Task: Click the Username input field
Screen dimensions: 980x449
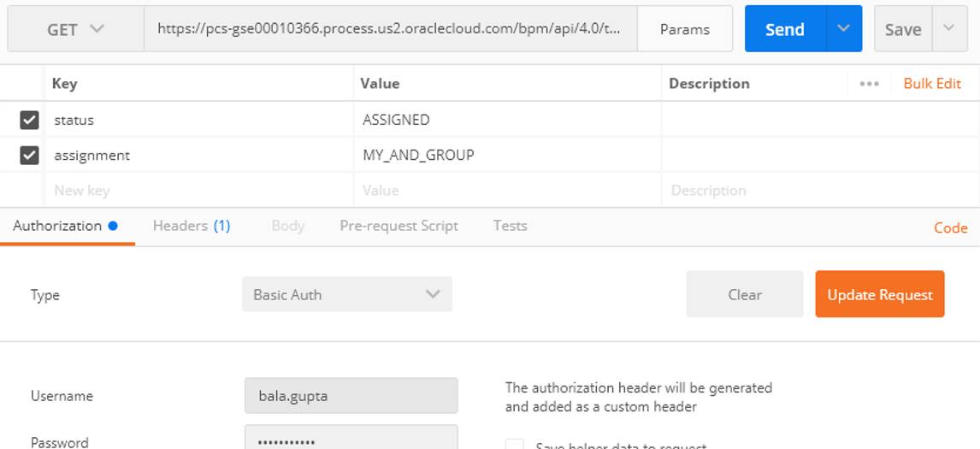Action: coord(351,396)
